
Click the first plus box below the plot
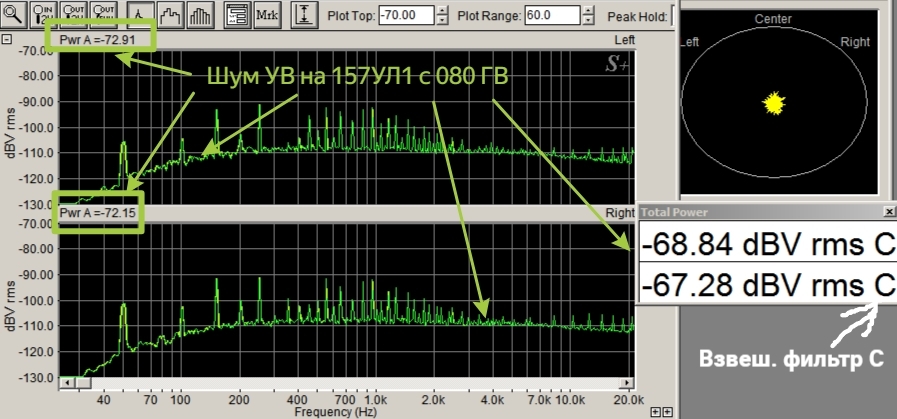(x=657, y=412)
